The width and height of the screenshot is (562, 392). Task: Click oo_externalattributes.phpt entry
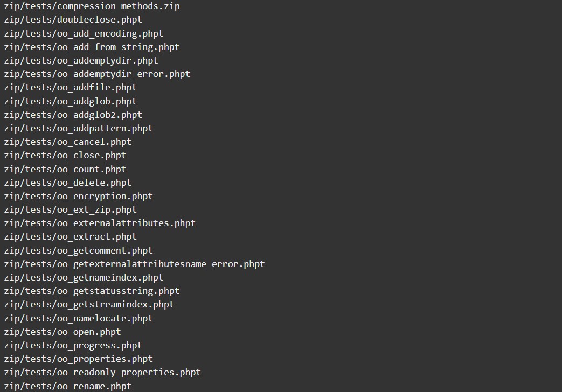(x=100, y=223)
